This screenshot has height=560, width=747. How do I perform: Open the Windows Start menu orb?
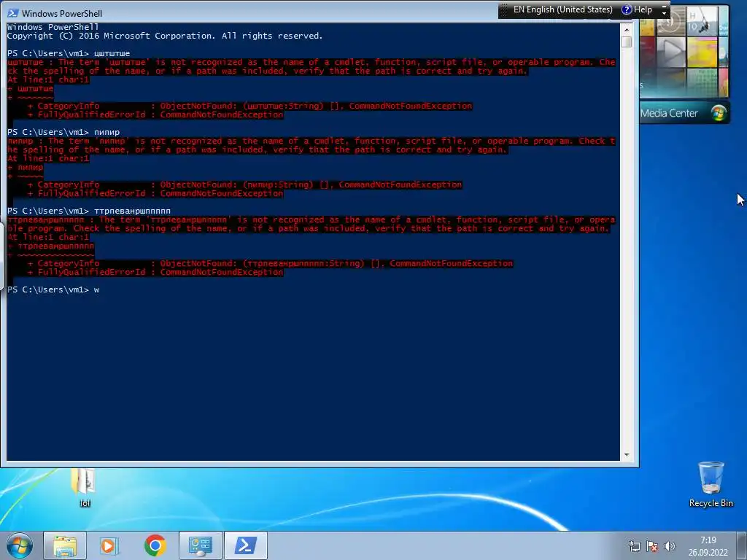[x=20, y=545]
